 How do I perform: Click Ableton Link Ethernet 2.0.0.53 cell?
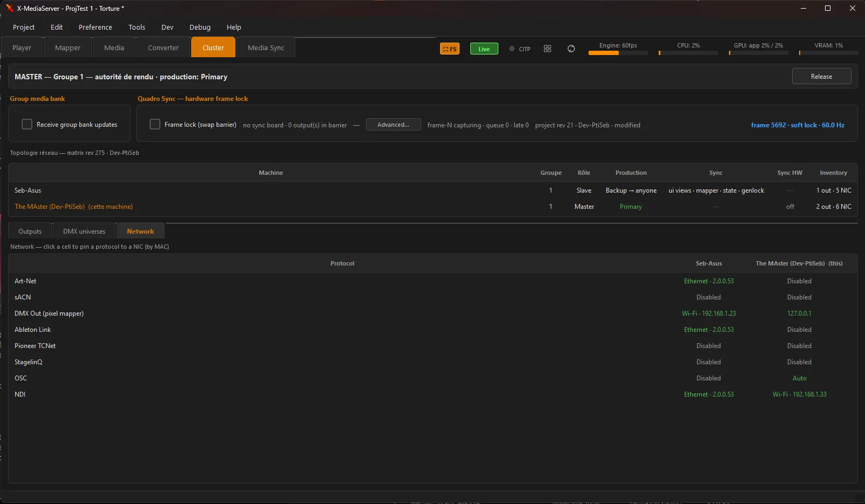[708, 330]
